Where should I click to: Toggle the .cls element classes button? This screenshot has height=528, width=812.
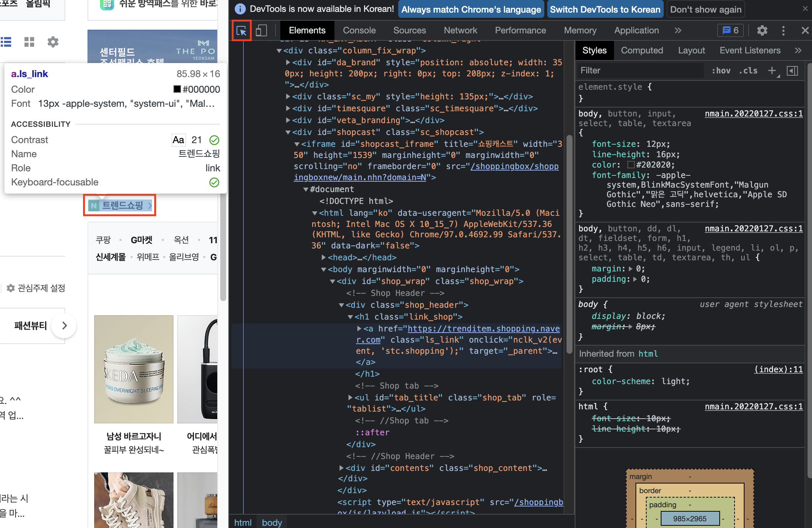(748, 70)
